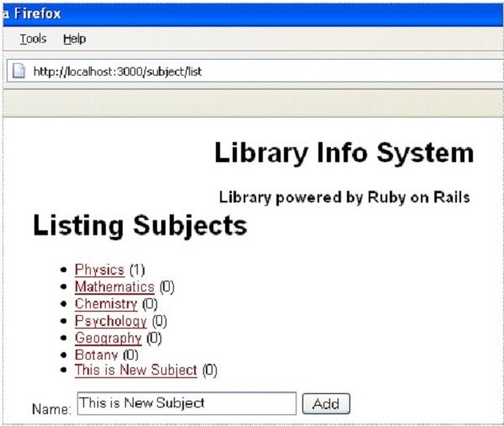The height and width of the screenshot is (426, 504).
Task: Click the page icon in address bar
Action: (18, 71)
